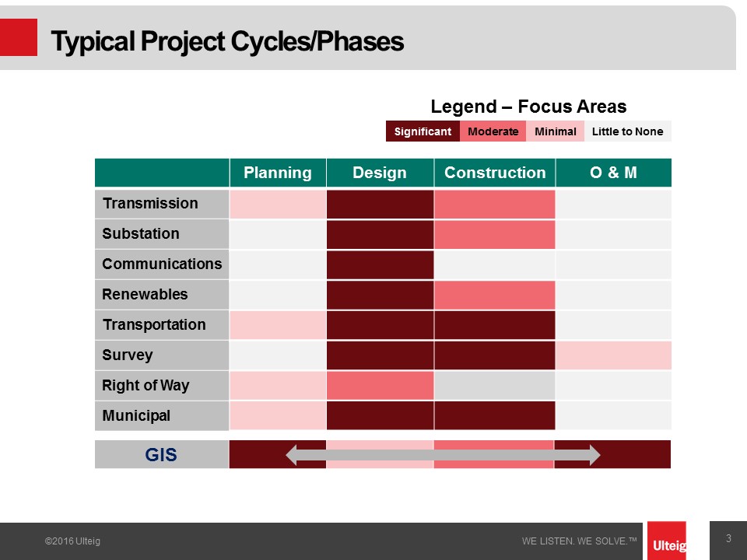Click the red square beside slide title
Screen dimensions: 747x560
click(x=18, y=37)
